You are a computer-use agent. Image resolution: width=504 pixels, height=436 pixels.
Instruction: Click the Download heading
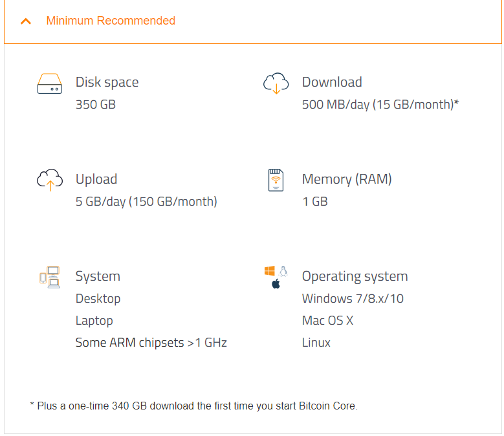point(332,82)
